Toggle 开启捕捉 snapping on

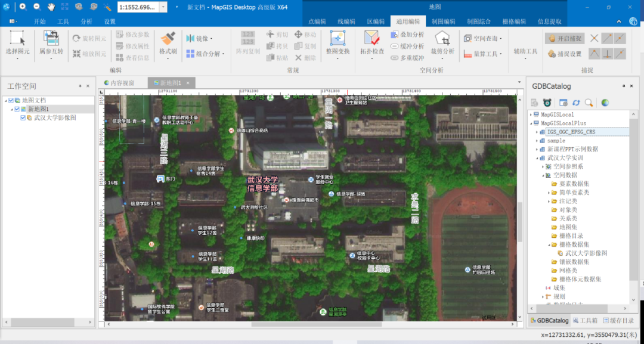(x=565, y=39)
